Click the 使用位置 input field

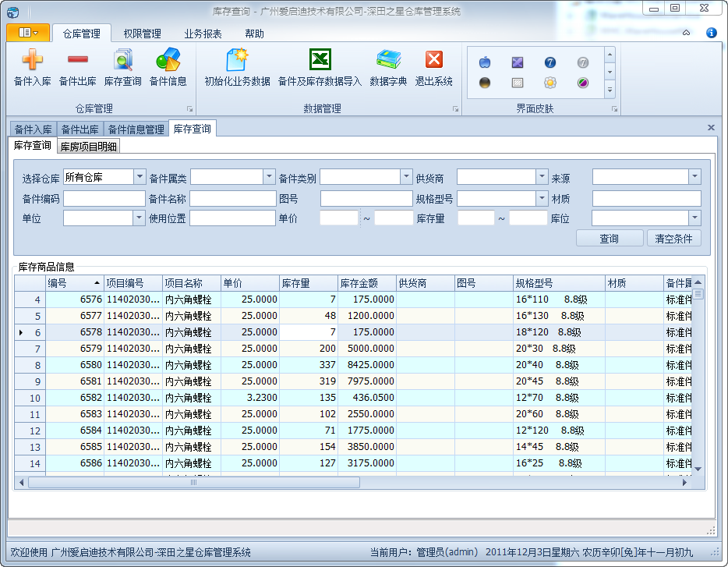[x=232, y=218]
